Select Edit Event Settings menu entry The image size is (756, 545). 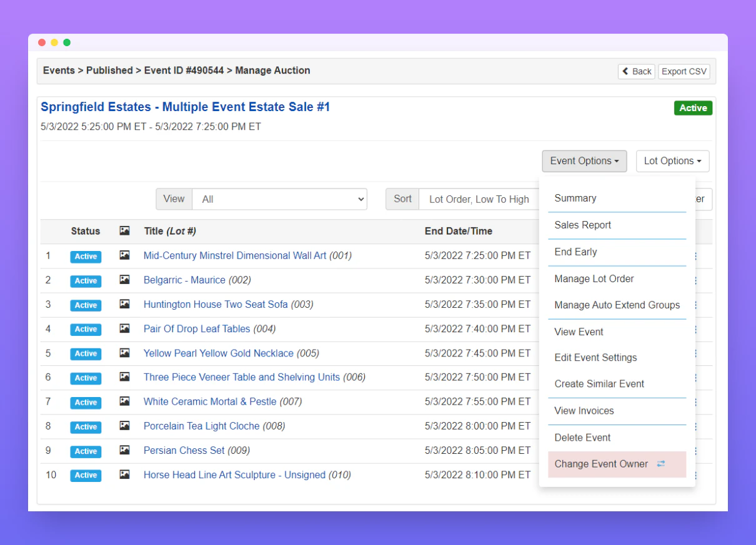click(595, 358)
